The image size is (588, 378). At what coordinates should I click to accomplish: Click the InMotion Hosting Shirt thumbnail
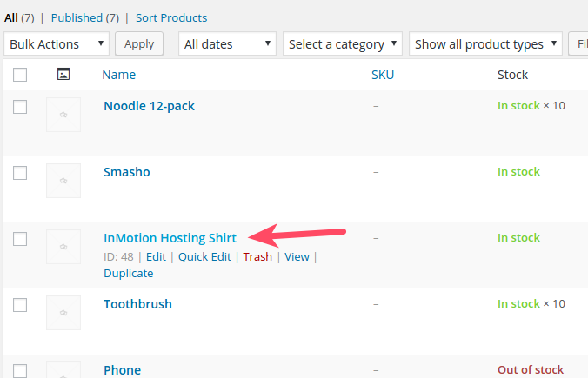pyautogui.click(x=63, y=247)
